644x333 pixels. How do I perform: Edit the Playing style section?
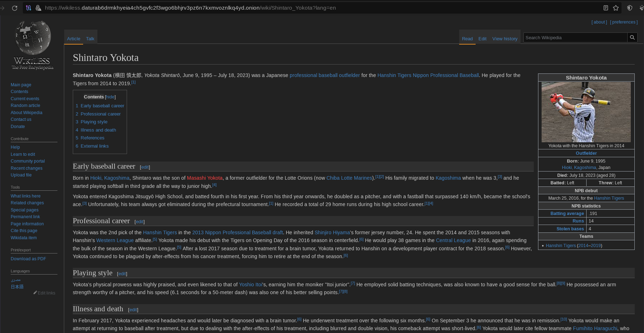tap(122, 274)
